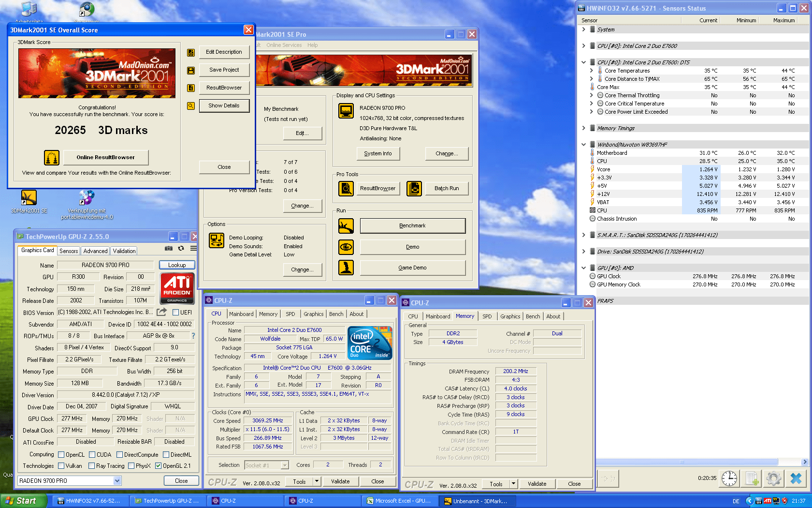The height and width of the screenshot is (508, 812).
Task: Collapse the Intel Core 2 Duo E7600 DTS node
Action: coord(584,62)
